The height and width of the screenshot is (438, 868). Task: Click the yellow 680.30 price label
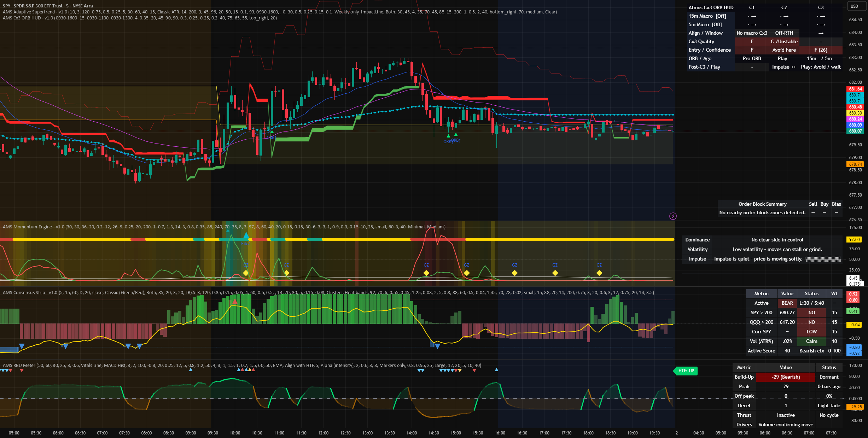pyautogui.click(x=855, y=113)
